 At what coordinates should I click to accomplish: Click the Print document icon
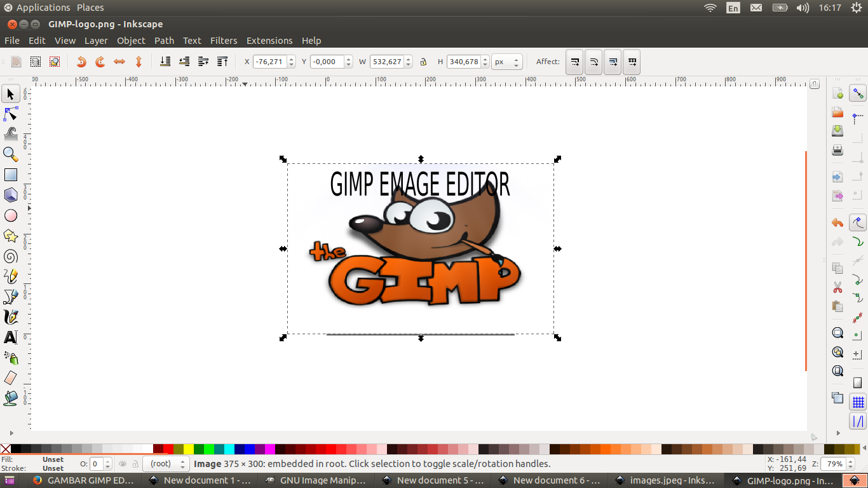click(x=837, y=150)
